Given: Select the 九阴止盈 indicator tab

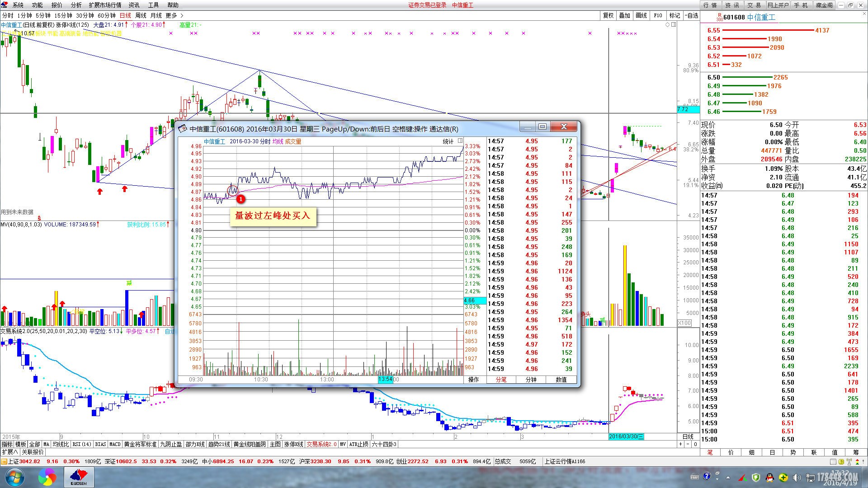Looking at the screenshot, I should click(171, 444).
